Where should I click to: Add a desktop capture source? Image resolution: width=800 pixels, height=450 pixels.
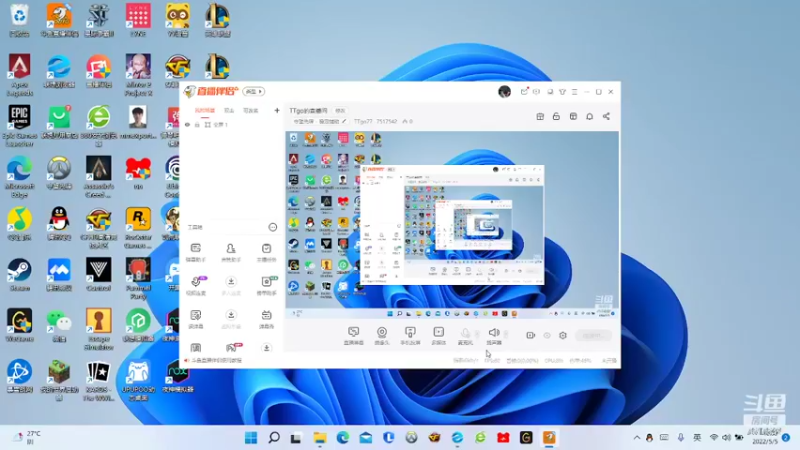tap(354, 336)
